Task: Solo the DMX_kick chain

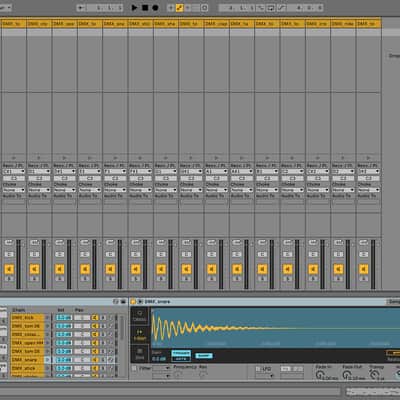Action: pyautogui.click(x=103, y=318)
